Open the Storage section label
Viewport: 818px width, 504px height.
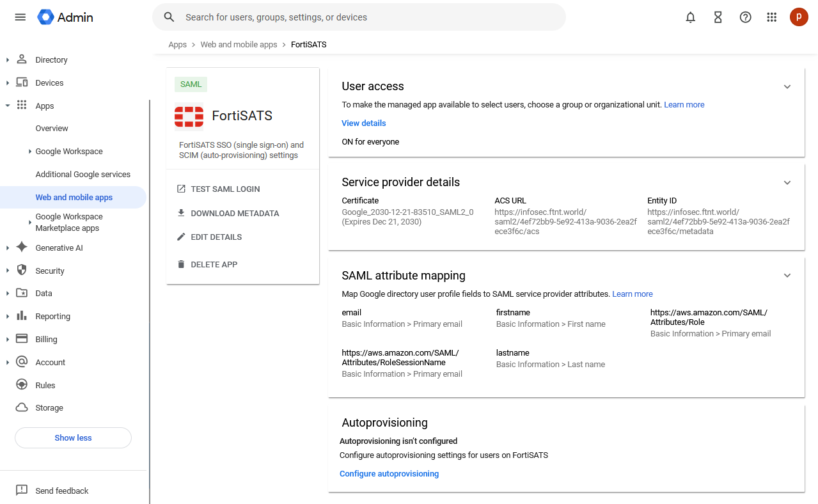[49, 408]
